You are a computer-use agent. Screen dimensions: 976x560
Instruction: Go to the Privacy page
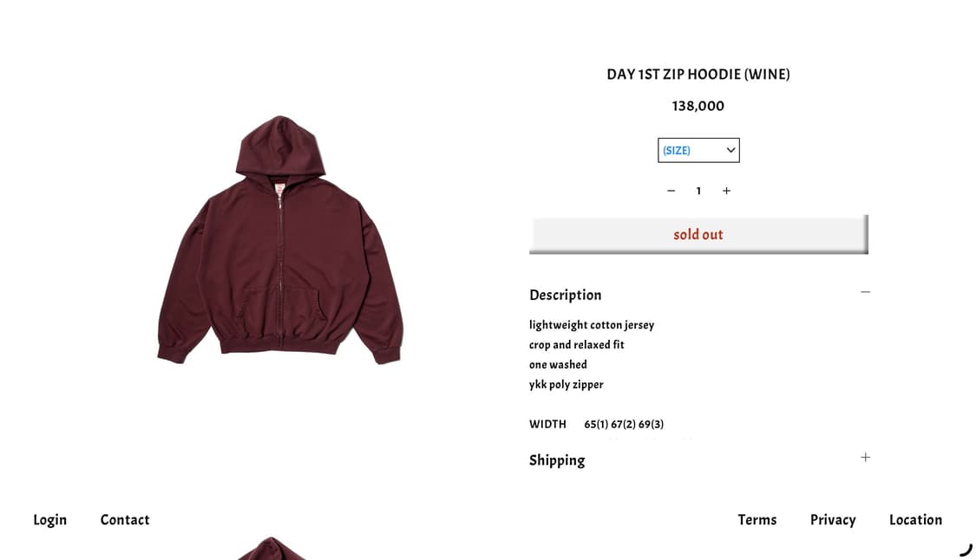(x=833, y=520)
